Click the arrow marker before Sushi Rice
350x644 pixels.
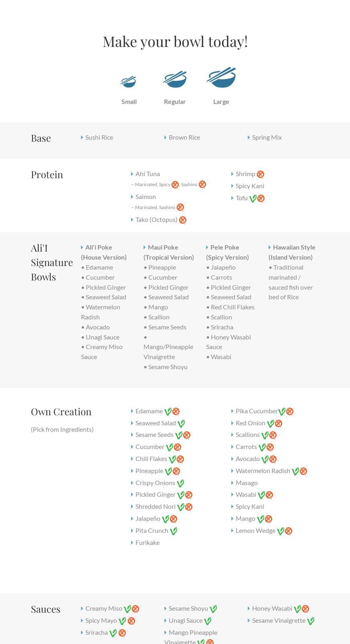[82, 138]
